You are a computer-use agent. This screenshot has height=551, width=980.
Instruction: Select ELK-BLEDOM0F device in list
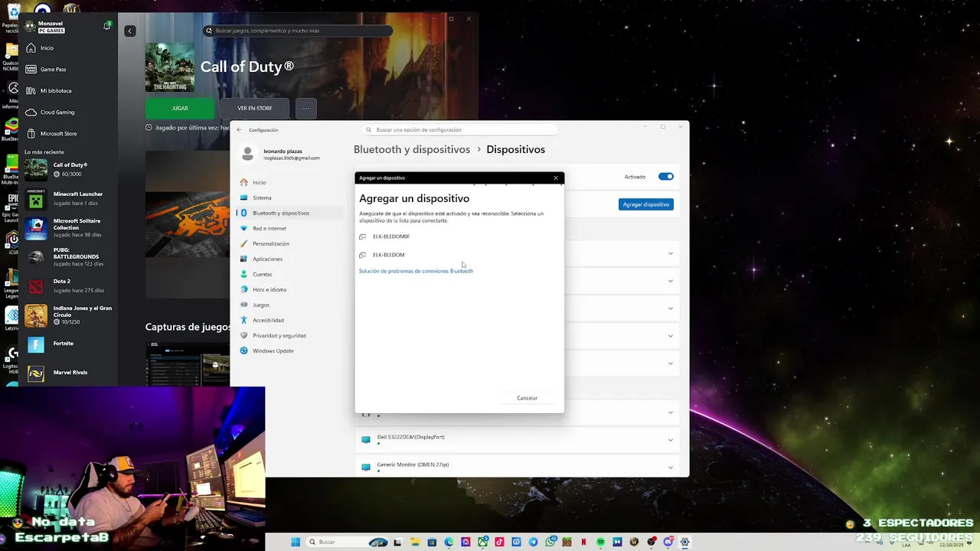click(x=458, y=236)
